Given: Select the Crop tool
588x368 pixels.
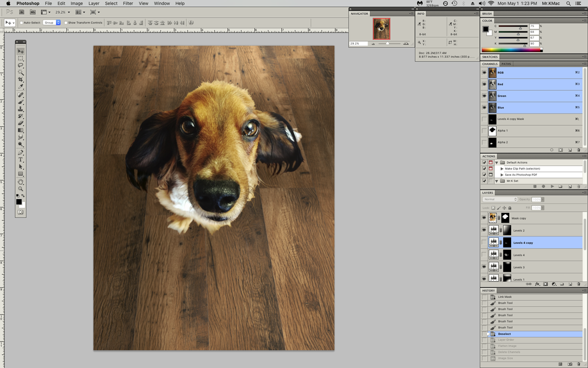Looking at the screenshot, I should 21,79.
